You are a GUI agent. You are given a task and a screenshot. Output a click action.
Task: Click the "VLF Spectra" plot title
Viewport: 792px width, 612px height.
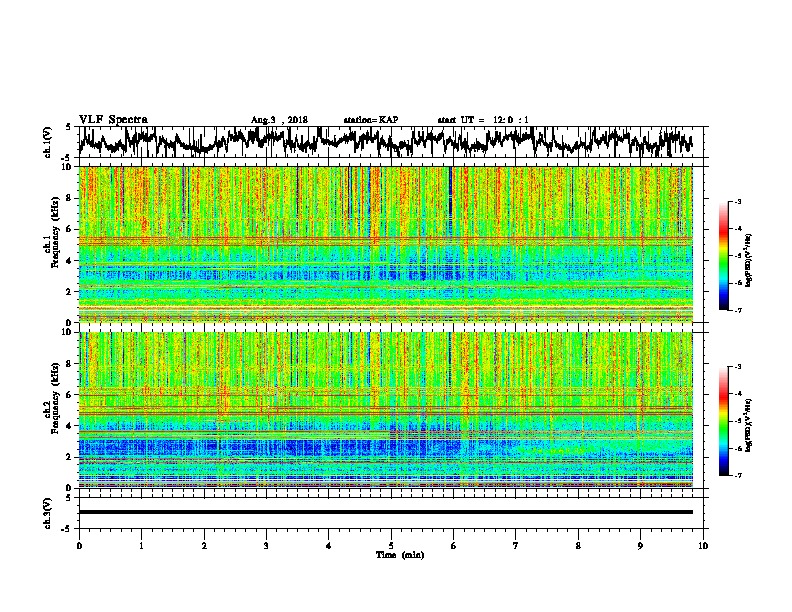[x=113, y=120]
